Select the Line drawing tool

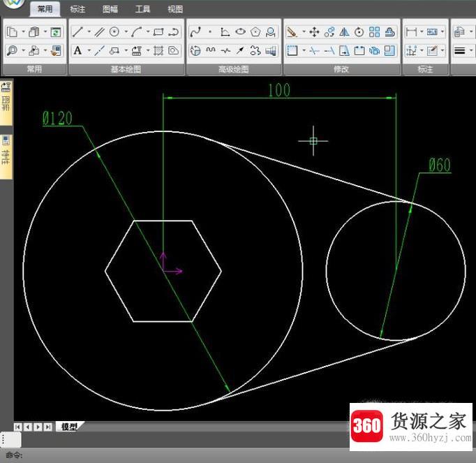tap(77, 31)
